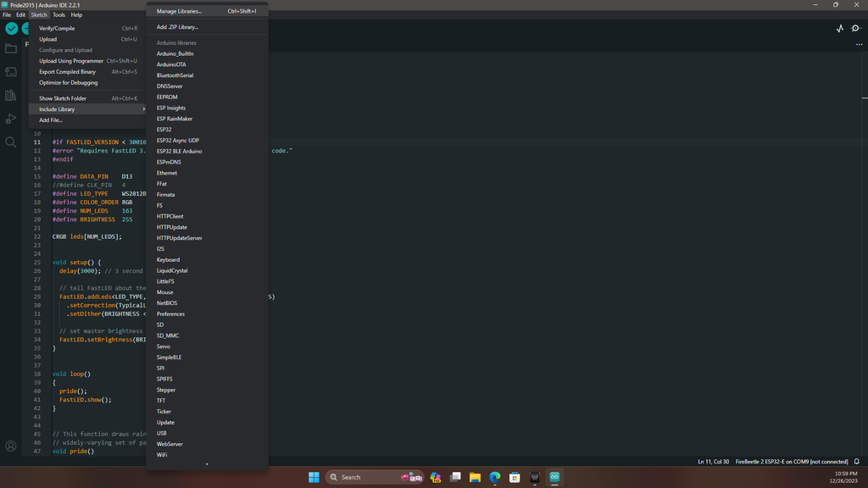868x488 pixels.
Task: Choose Add .ZIP Library...
Action: click(207, 27)
